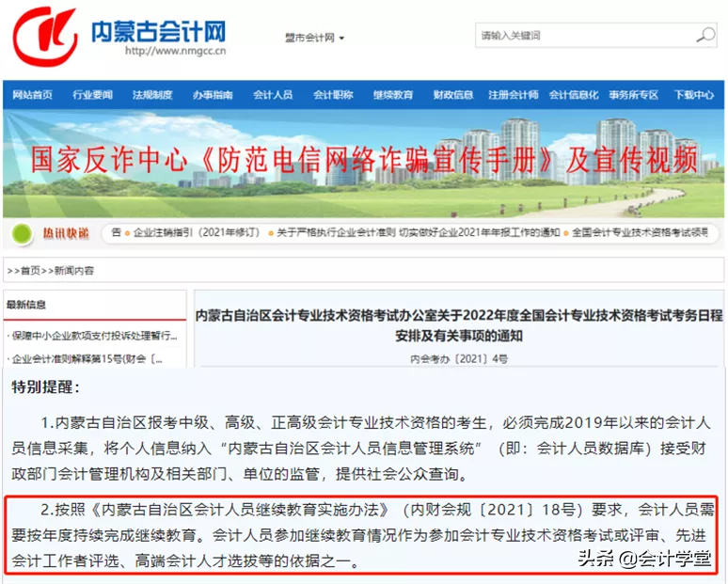This screenshot has height=584, width=728.
Task: Open 企业会计准则解释第15号 sidebar link
Action: coord(87,359)
